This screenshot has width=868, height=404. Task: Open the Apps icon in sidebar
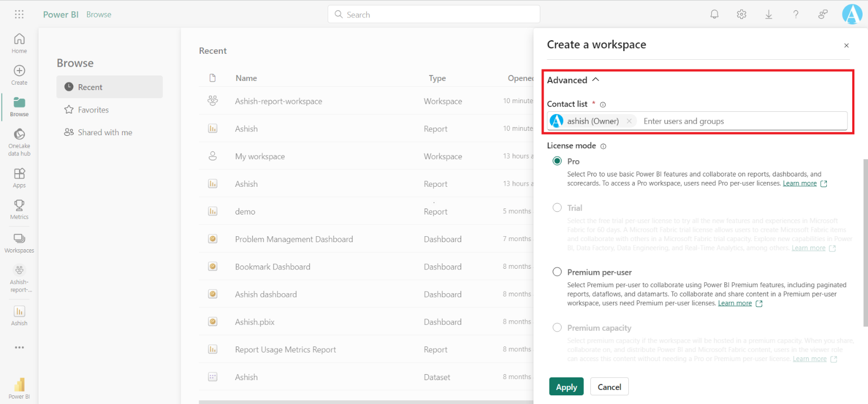pos(20,178)
